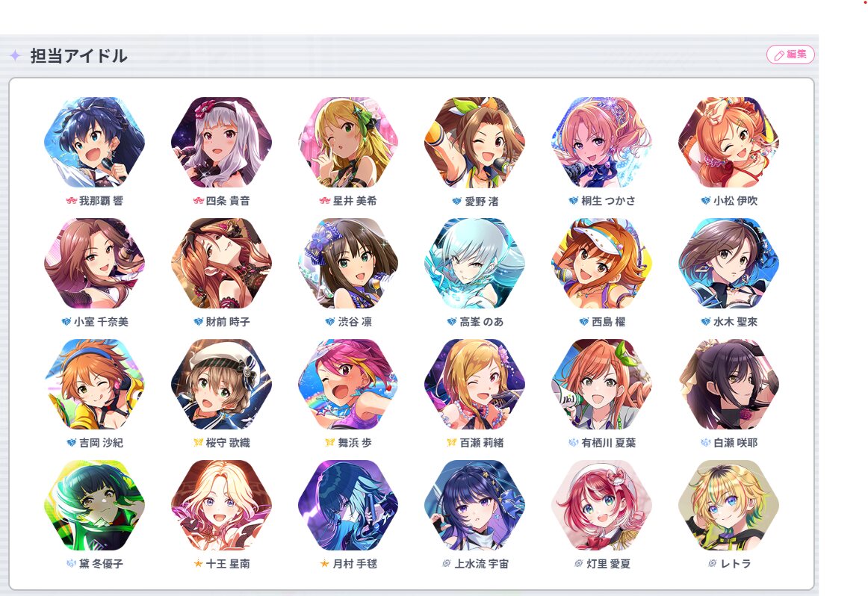
Task: Open 桜守 歌織 hexagon portrait
Action: (221, 384)
